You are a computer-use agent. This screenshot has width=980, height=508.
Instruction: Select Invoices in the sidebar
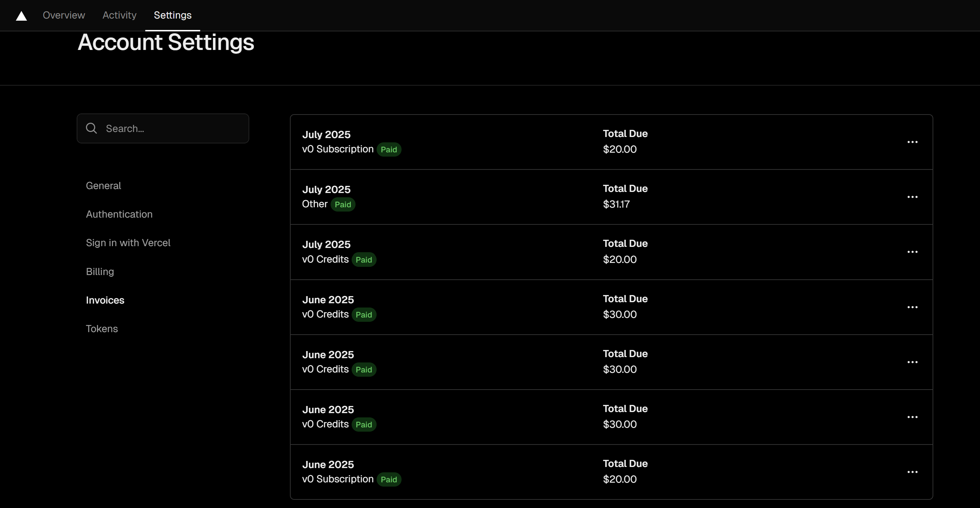pyautogui.click(x=105, y=300)
